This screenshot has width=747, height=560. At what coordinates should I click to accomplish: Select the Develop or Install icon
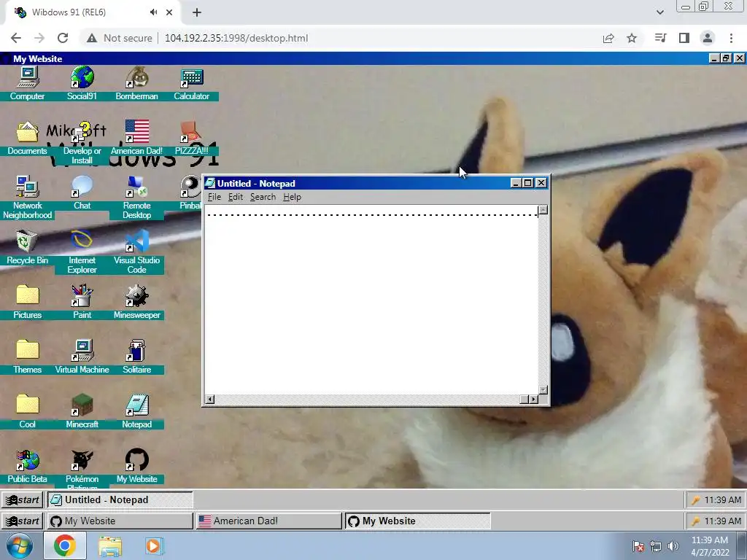click(x=82, y=143)
